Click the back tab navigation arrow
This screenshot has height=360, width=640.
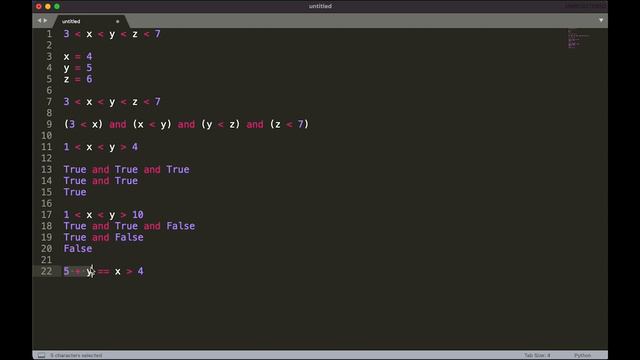tap(39, 20)
